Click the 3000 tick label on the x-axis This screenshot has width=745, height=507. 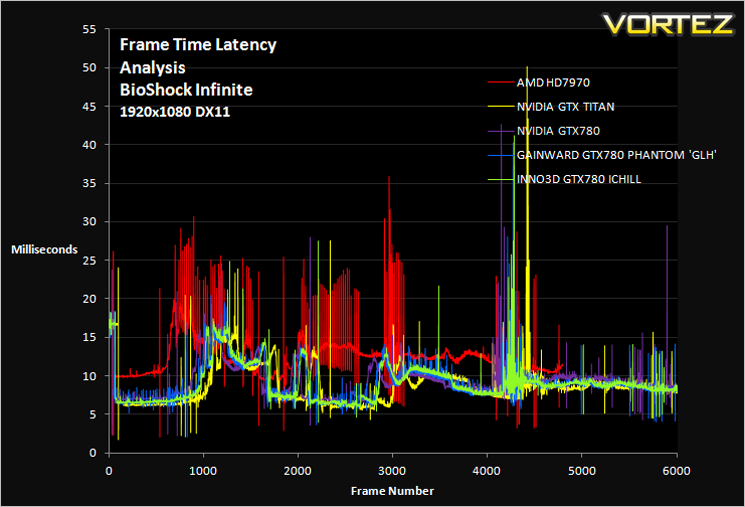[392, 471]
